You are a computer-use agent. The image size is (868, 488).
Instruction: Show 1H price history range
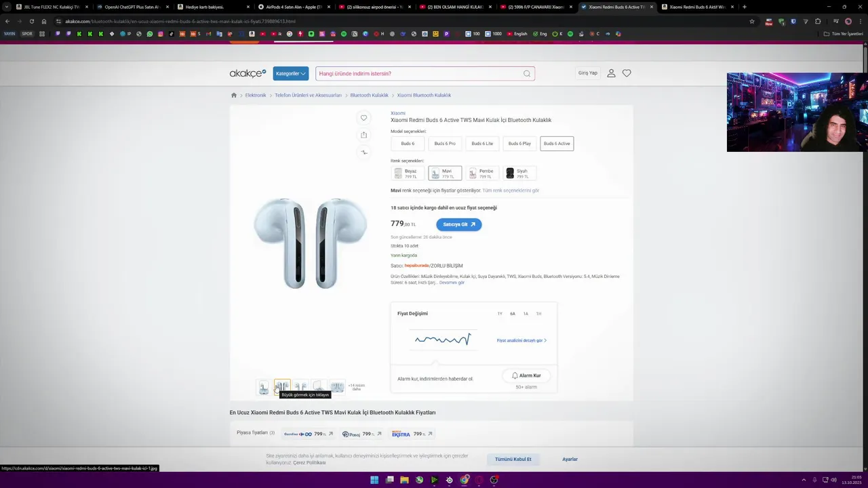pos(538,314)
